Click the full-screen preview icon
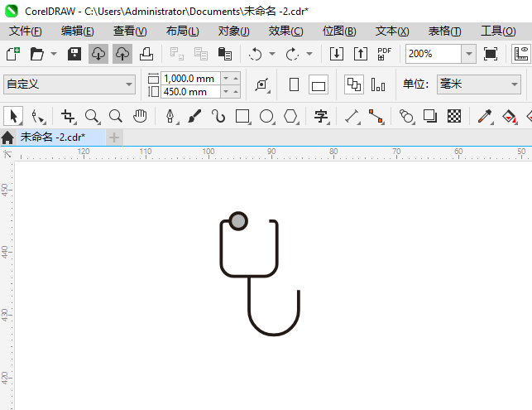The height and width of the screenshot is (410, 532). [x=491, y=54]
